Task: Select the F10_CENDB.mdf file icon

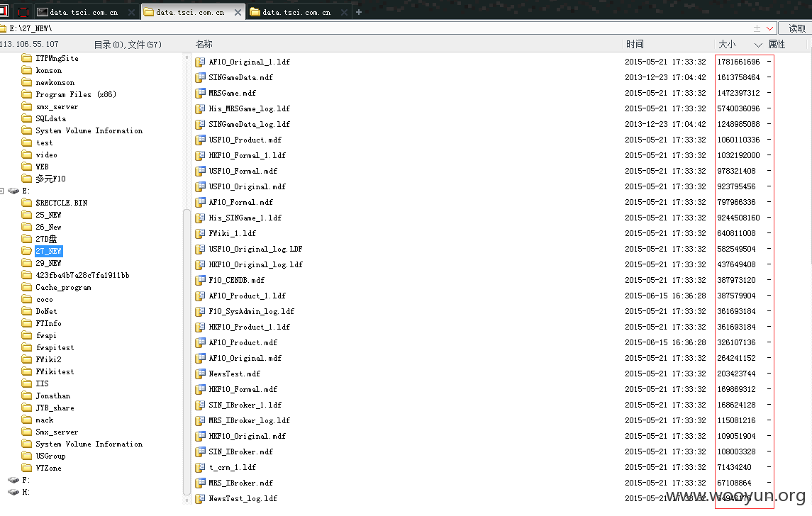Action: [200, 280]
